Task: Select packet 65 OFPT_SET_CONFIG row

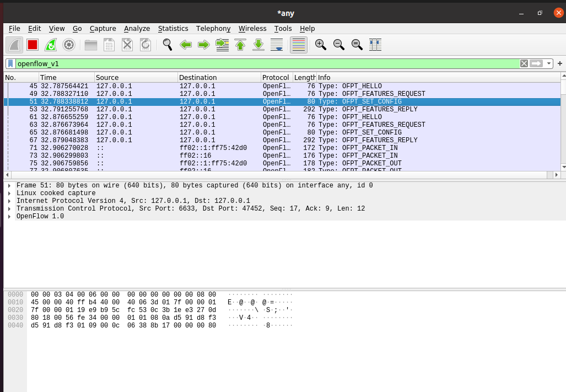Action: click(282, 132)
